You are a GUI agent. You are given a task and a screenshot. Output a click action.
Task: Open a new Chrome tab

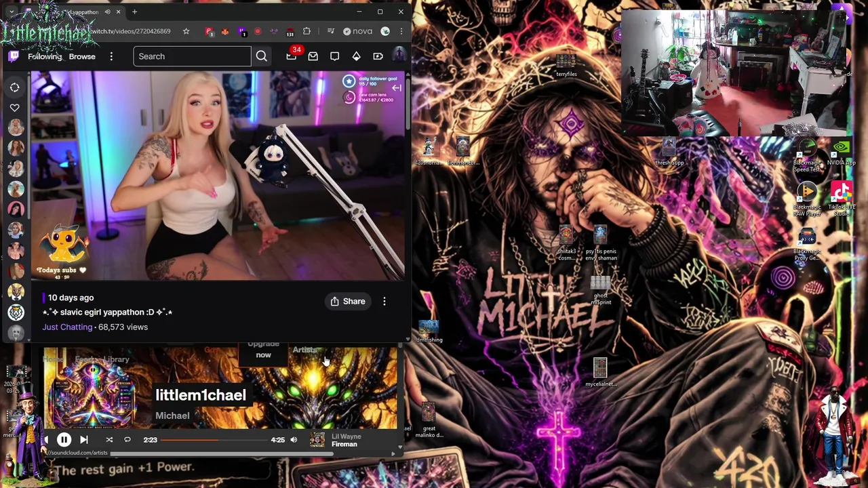(134, 12)
